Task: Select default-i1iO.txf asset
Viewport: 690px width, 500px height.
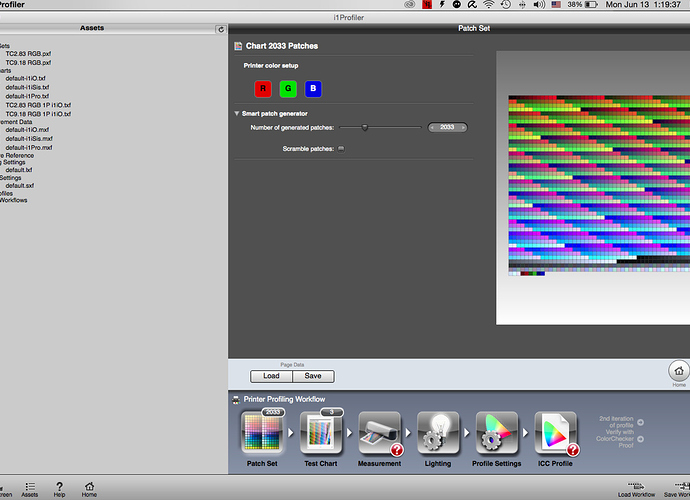Action: tap(26, 78)
